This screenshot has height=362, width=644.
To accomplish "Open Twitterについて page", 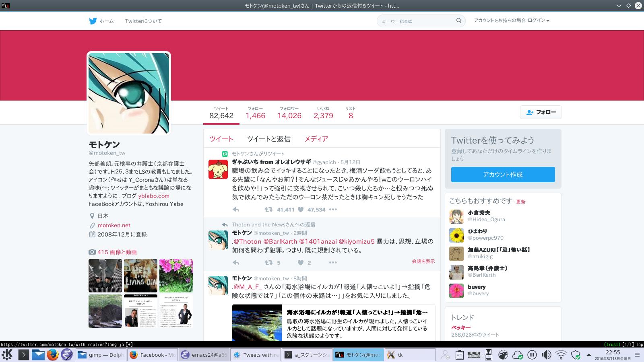I will tap(143, 21).
